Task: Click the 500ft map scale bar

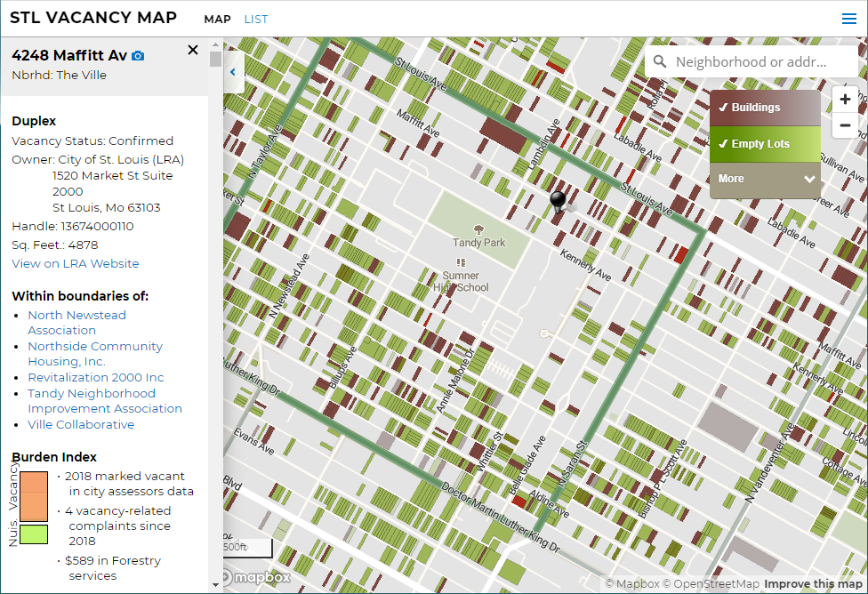Action: click(x=247, y=548)
